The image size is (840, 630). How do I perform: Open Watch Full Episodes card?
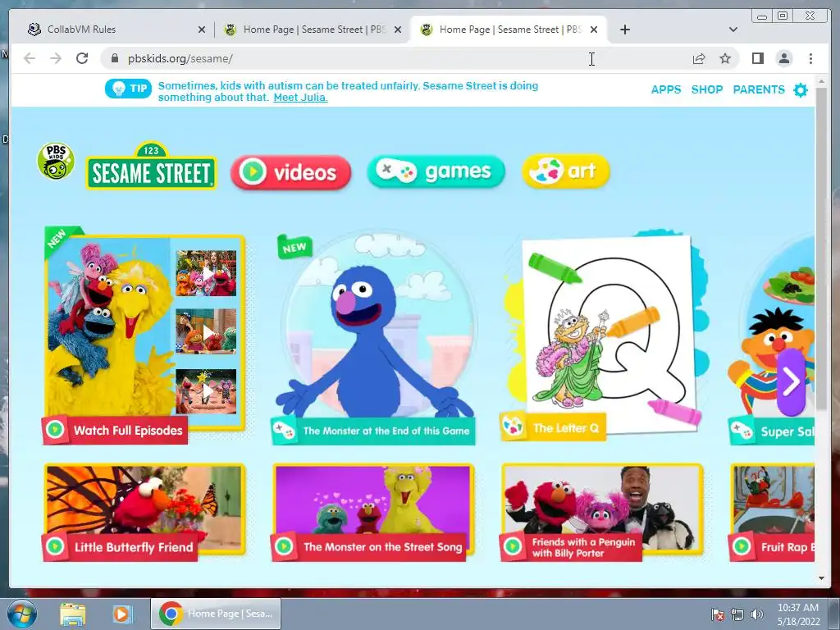(144, 335)
